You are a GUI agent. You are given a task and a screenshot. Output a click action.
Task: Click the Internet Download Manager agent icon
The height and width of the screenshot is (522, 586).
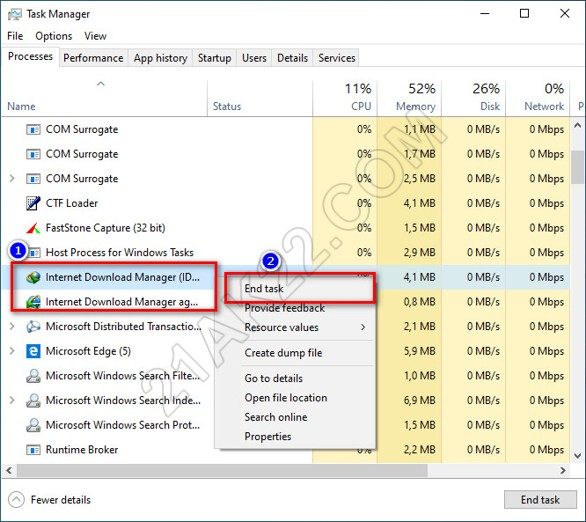pyautogui.click(x=33, y=302)
